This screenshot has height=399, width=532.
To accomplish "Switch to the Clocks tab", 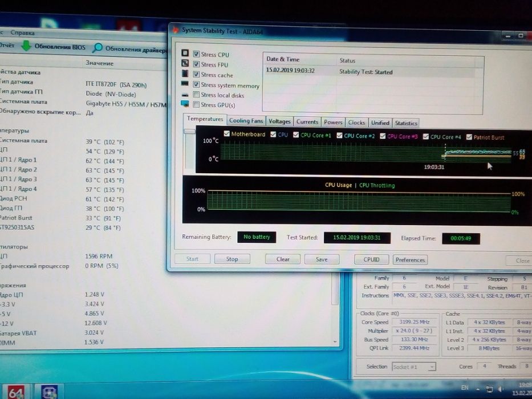I will 356,123.
